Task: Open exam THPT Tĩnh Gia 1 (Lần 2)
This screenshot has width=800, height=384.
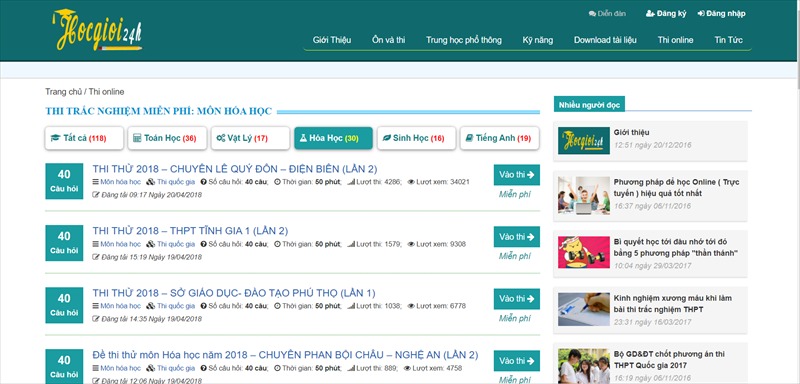Action: tap(190, 231)
